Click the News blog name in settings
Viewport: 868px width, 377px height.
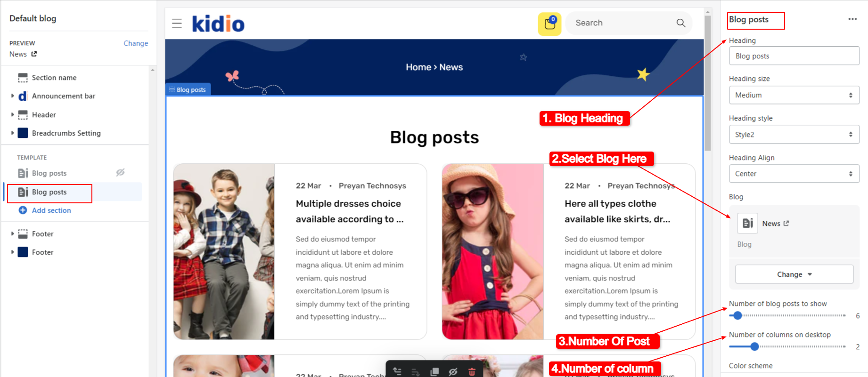[771, 224]
